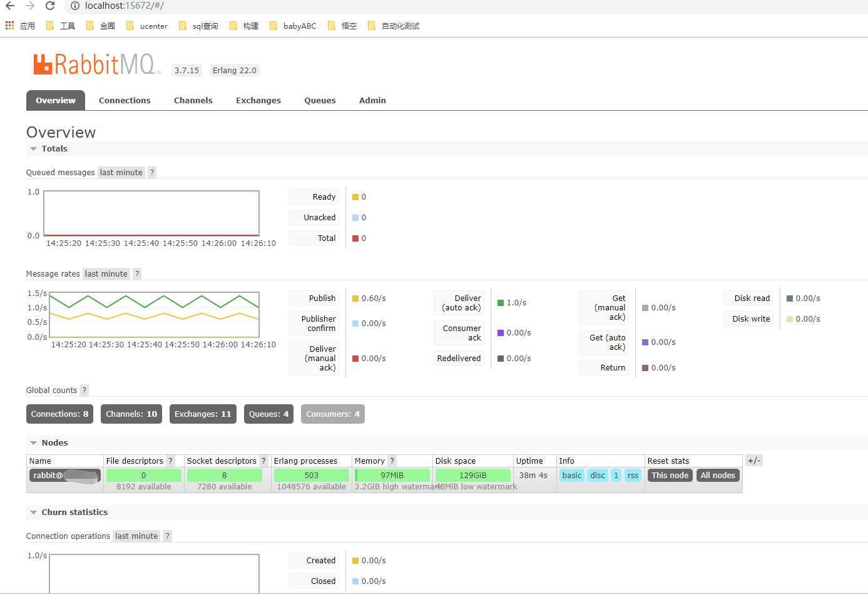
Task: Click the disc info tag
Action: pos(598,476)
